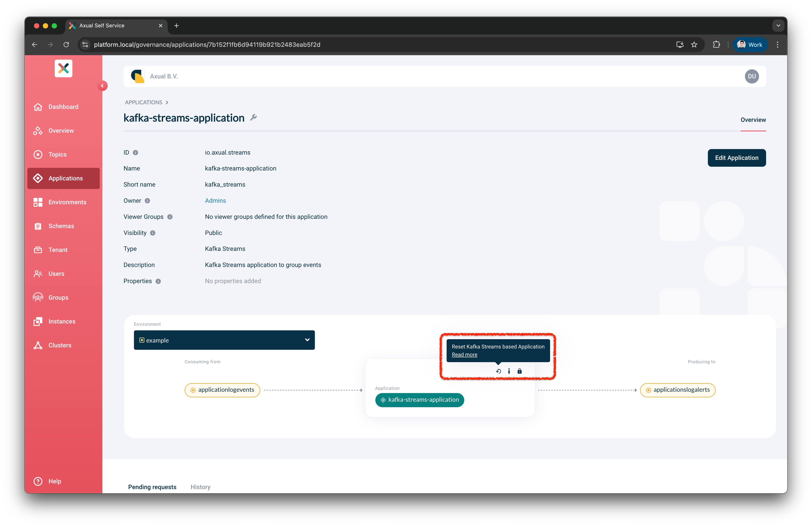
Task: Click the Axual logo at the top left
Action: pos(64,68)
